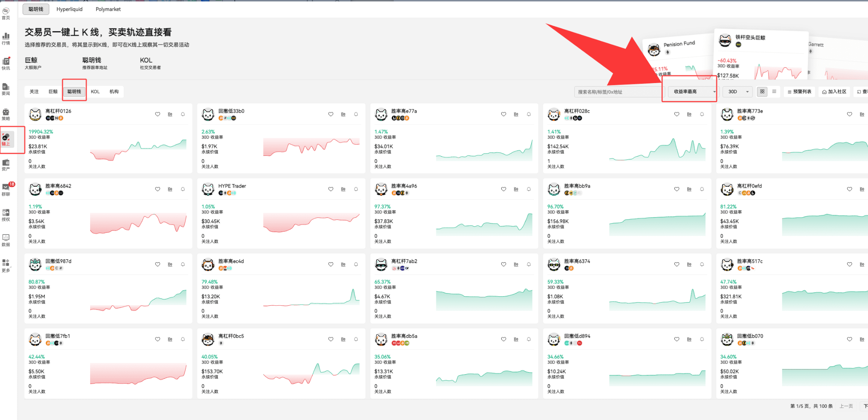Viewport: 868px width, 420px height.
Task: Open 群聊 group chat with badge
Action: click(x=7, y=189)
